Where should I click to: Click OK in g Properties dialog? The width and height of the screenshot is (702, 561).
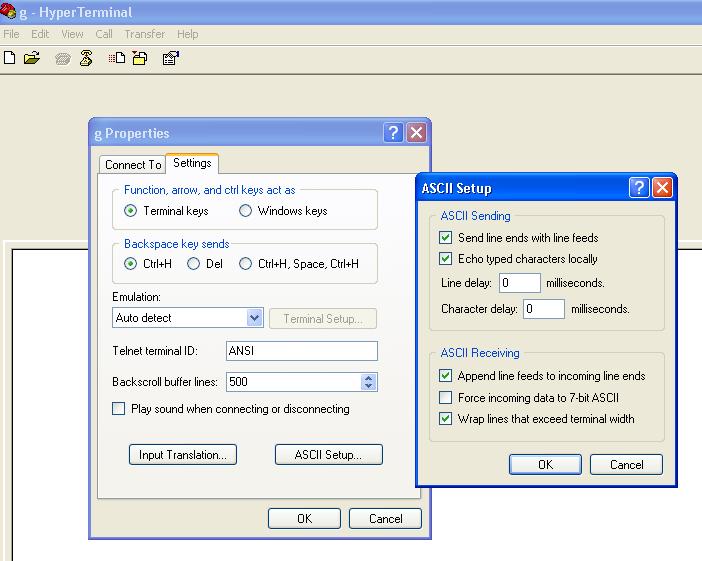(x=304, y=518)
